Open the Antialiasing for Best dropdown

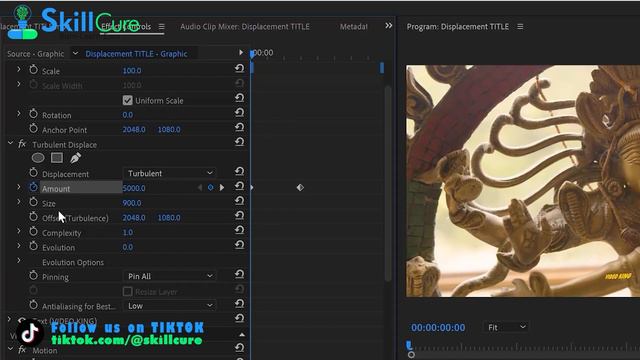click(170, 305)
